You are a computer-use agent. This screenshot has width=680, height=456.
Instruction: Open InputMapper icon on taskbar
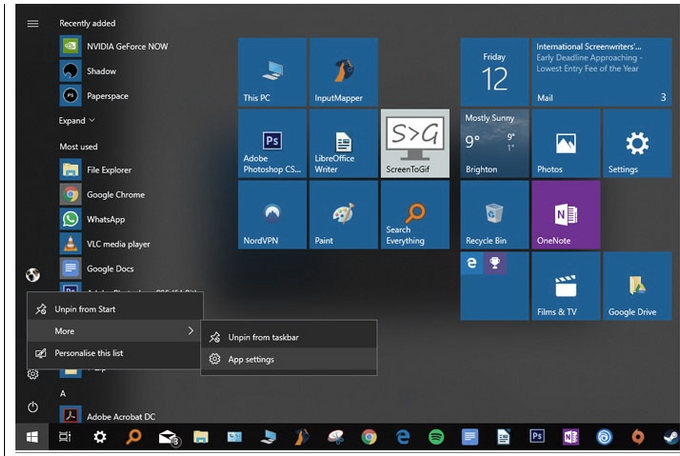point(301,437)
